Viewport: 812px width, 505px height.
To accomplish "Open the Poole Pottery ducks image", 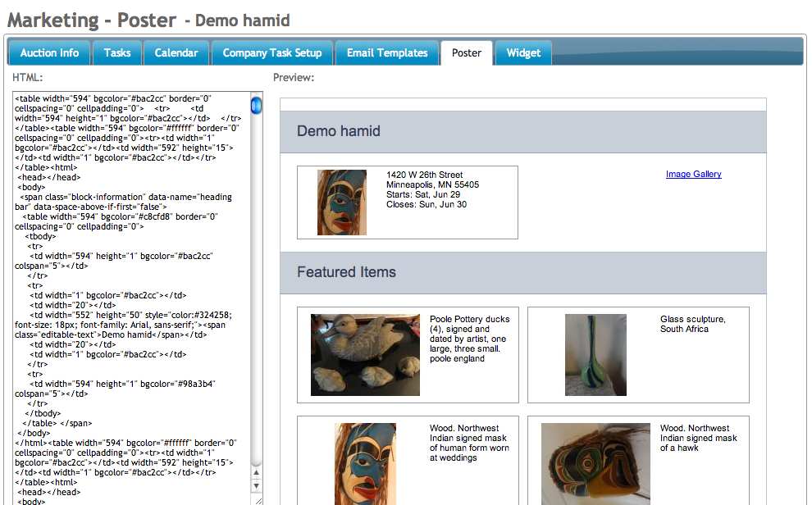I will (x=365, y=355).
